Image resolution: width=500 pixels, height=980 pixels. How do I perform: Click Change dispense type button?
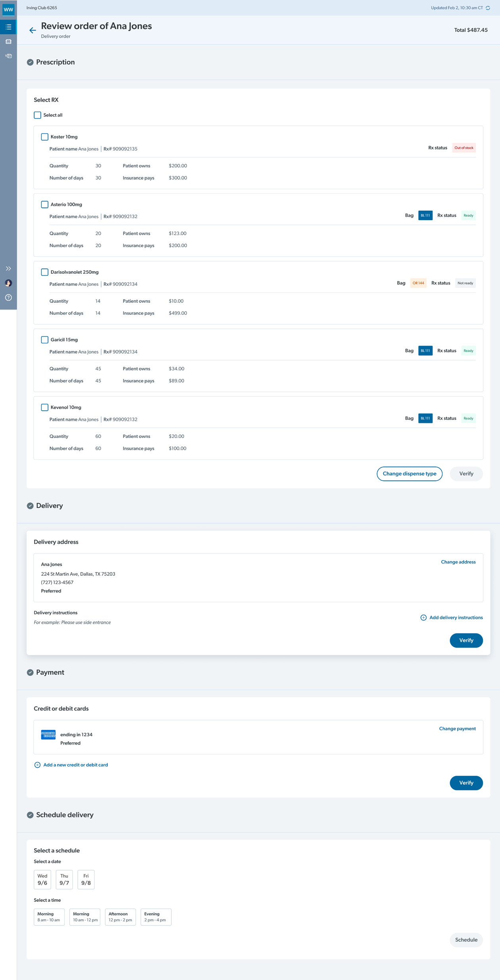[x=410, y=474]
